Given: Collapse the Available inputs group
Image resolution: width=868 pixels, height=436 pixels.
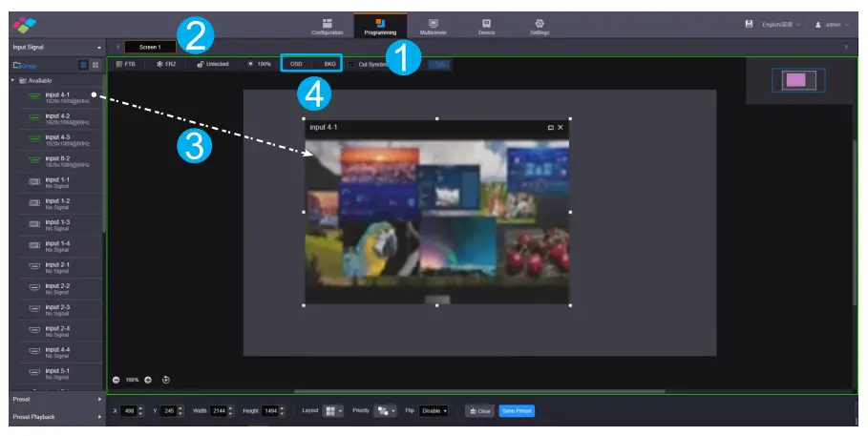Looking at the screenshot, I should (x=12, y=81).
